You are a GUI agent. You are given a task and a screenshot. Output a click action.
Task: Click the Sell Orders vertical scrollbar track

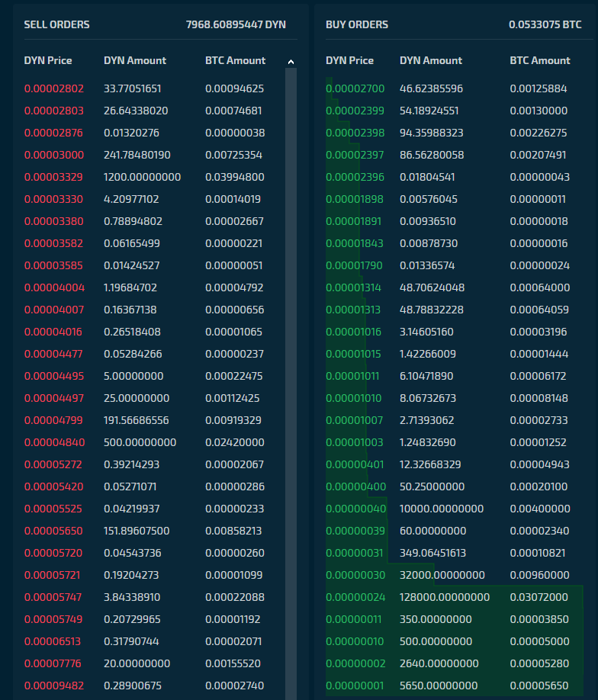pyautogui.click(x=291, y=381)
